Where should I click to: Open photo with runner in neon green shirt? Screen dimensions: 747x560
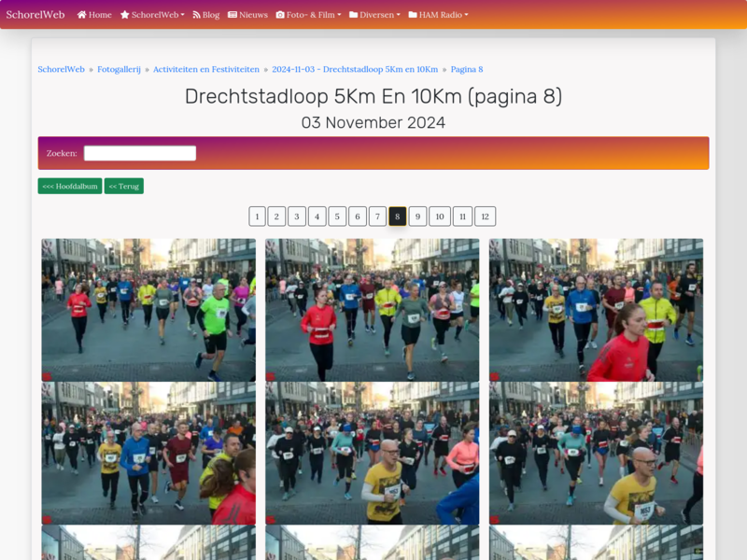[x=148, y=310]
